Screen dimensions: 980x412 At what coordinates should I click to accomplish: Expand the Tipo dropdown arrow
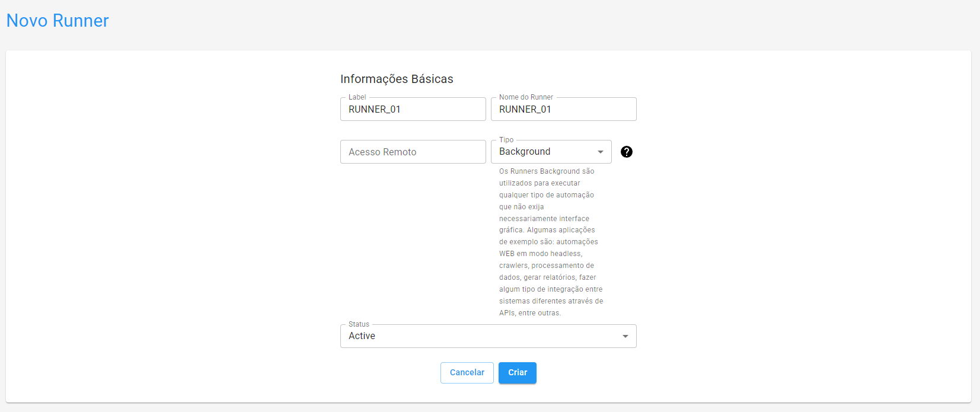coord(600,152)
